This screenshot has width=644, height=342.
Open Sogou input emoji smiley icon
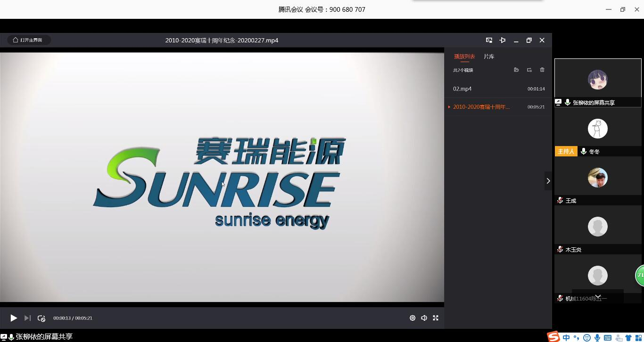[587, 337]
